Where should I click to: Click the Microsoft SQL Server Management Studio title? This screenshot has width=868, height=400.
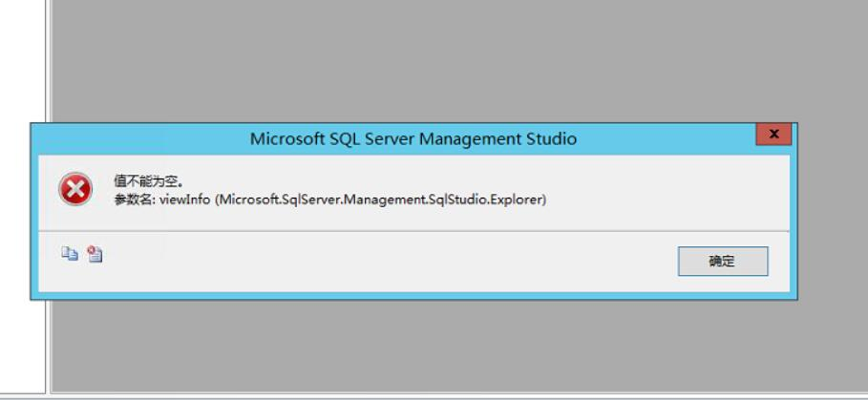click(x=413, y=138)
